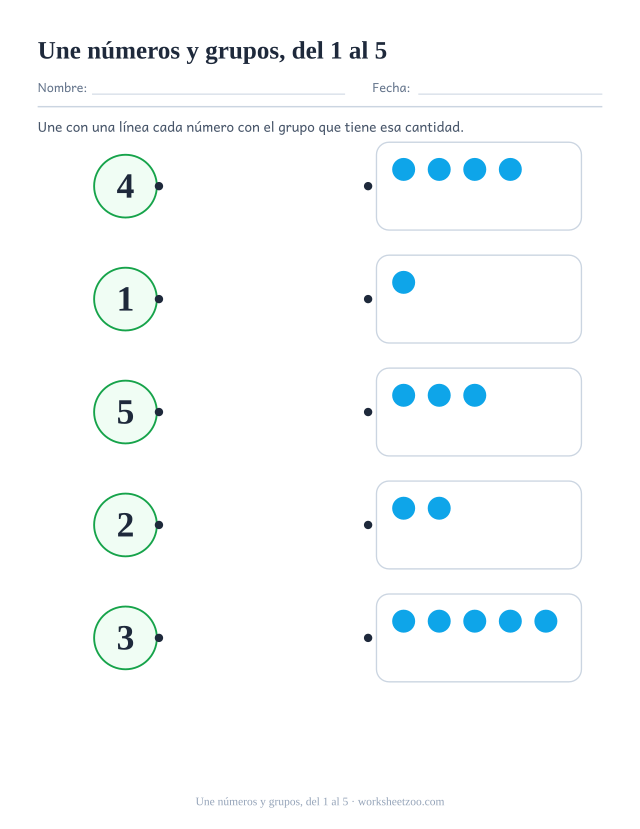
Task: Click the connector dot beside number 4
Action: tap(159, 186)
